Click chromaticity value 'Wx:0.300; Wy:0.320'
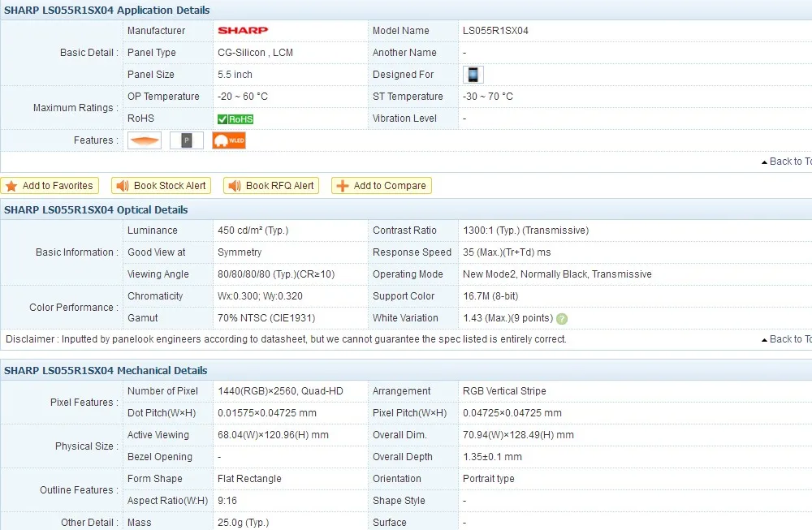Viewport: 812px width, 530px height. click(260, 296)
